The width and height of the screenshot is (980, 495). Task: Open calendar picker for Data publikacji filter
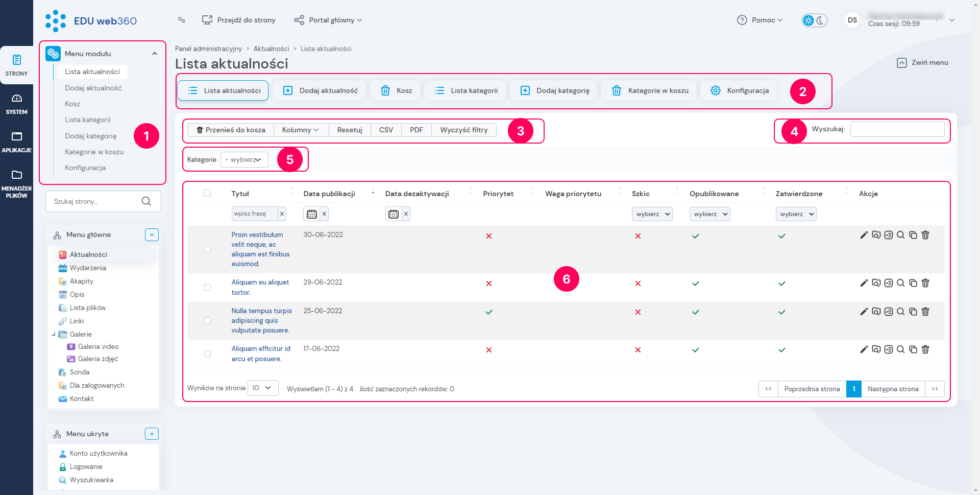[311, 214]
